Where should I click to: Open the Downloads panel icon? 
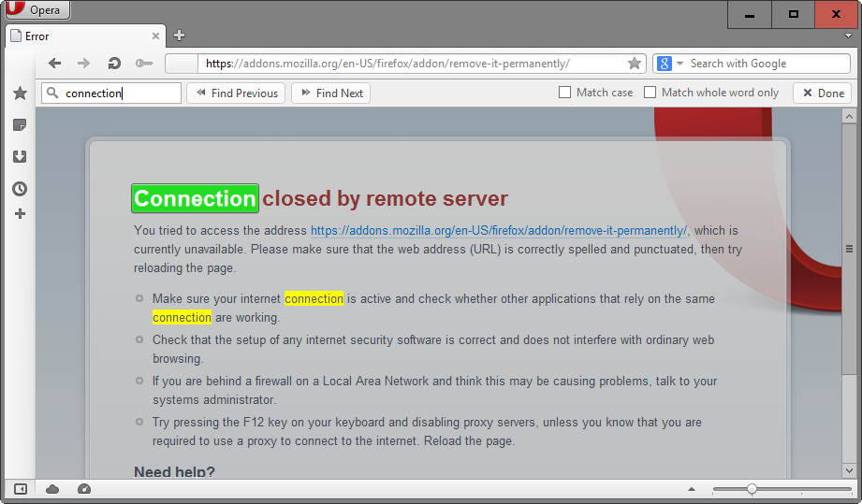coord(20,157)
